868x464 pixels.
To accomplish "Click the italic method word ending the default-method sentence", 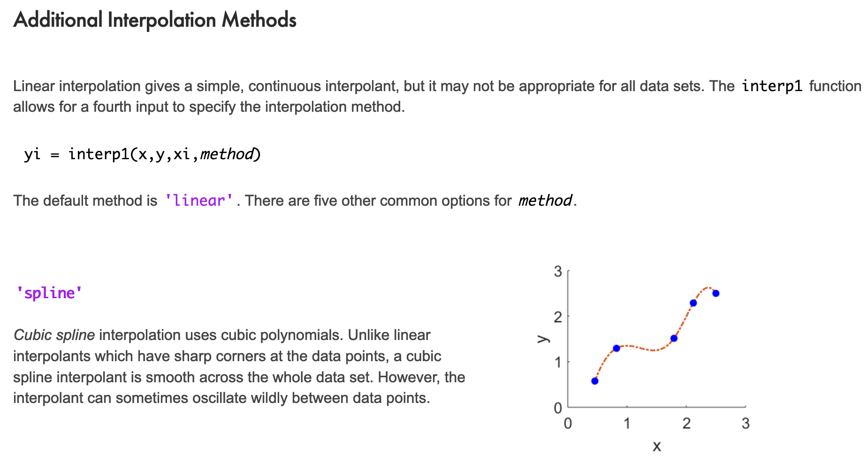I will pyautogui.click(x=545, y=201).
